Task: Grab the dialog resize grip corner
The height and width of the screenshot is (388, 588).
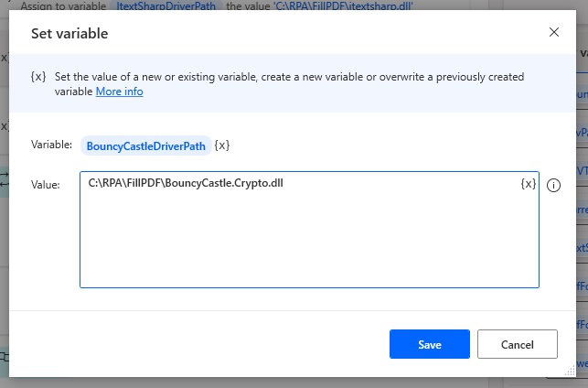Action: click(x=570, y=372)
